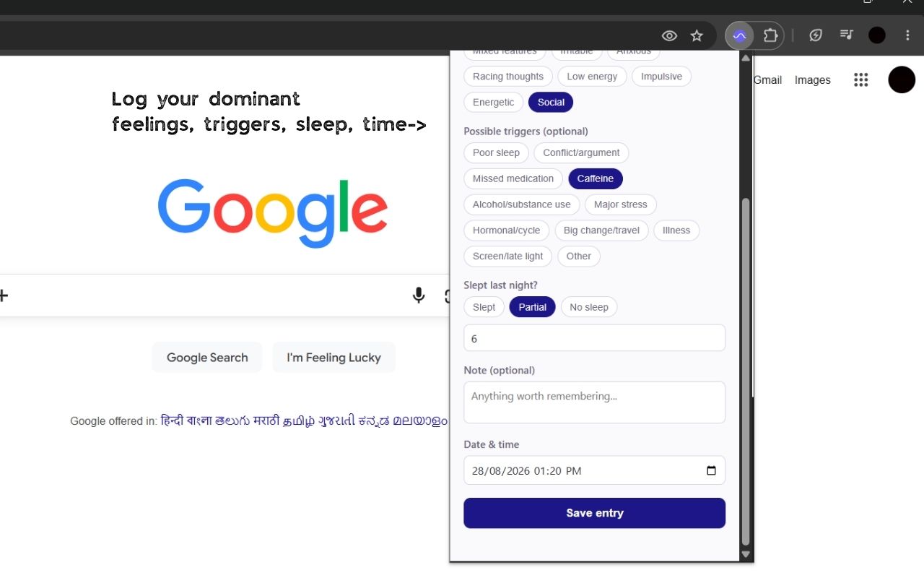Click the 'Date & time' label
This screenshot has width=924, height=578.
point(491,444)
